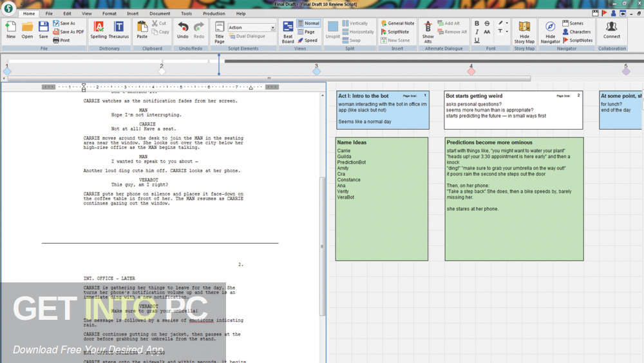
Task: Open the Action script element dropdown
Action: click(x=272, y=28)
